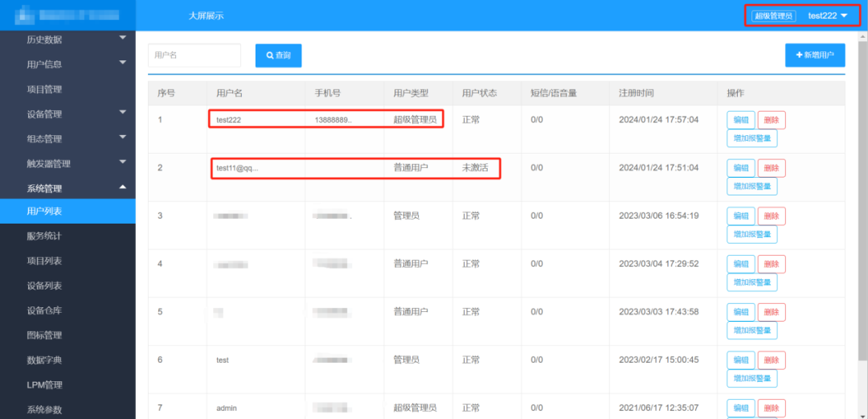Click 删除 for user test222
This screenshot has width=868, height=419.
(771, 121)
